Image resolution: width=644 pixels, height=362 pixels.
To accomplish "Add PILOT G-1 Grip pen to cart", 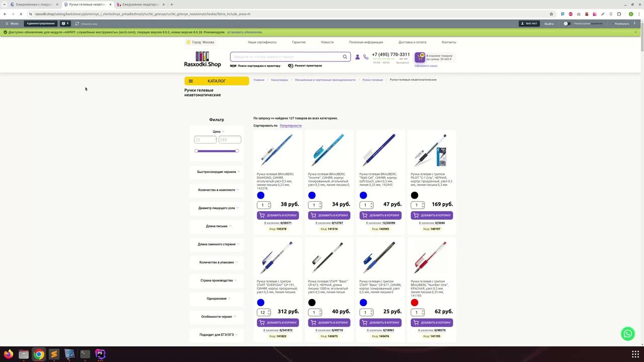I will (432, 215).
